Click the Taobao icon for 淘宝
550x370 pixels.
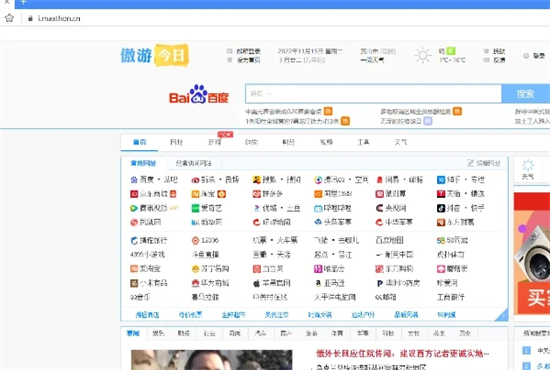pos(195,194)
